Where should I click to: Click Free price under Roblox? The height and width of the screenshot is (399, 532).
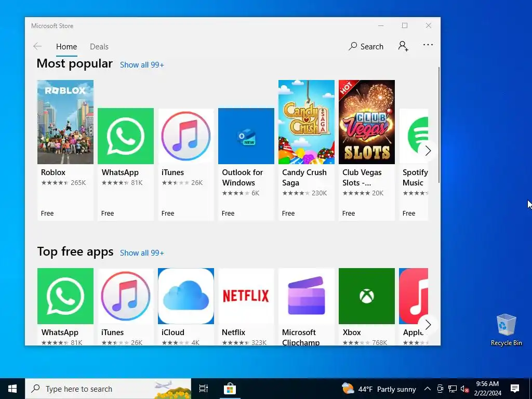pyautogui.click(x=47, y=214)
